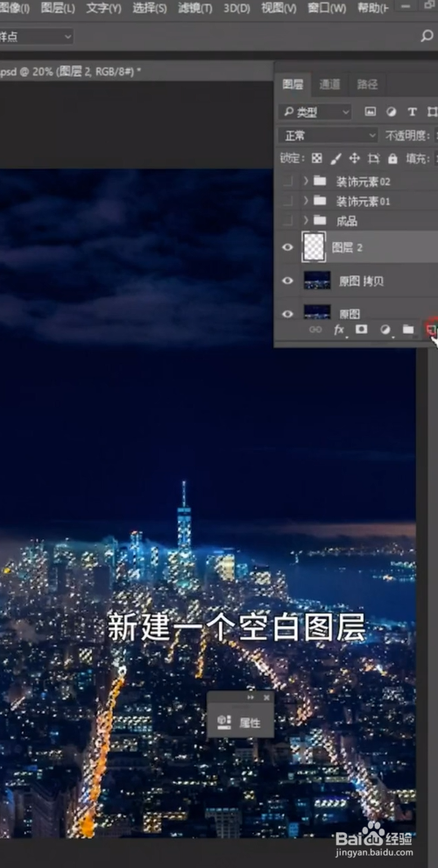This screenshot has width=438, height=868.
Task: Expand the 装饰元素02 group
Action: coord(306,181)
